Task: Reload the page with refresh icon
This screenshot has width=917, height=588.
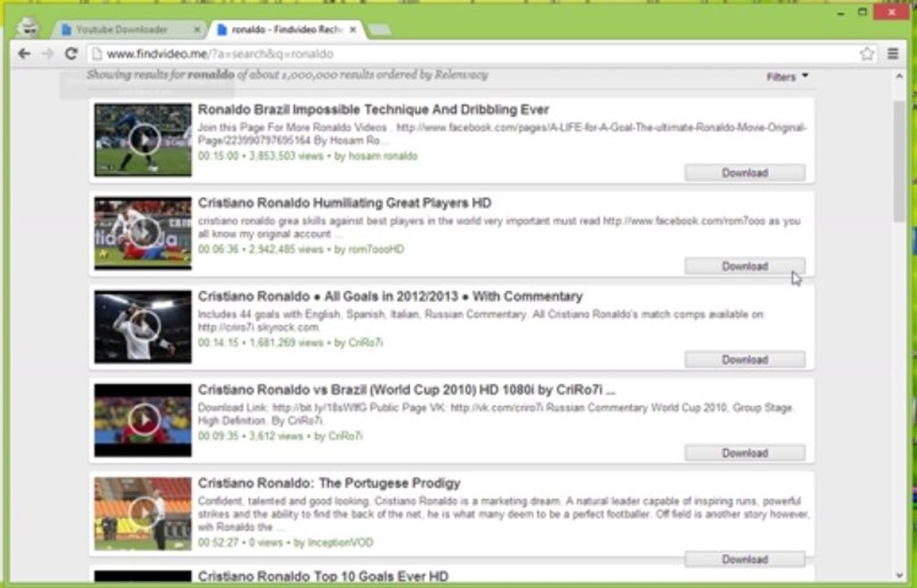Action: pyautogui.click(x=71, y=54)
